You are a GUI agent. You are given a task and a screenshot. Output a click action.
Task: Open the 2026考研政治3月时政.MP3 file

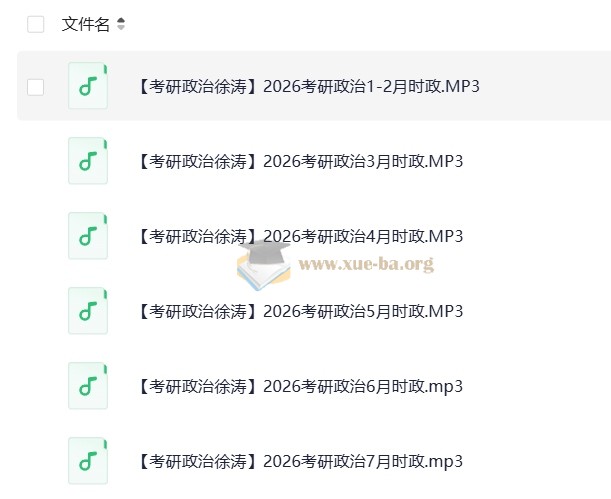(298, 161)
